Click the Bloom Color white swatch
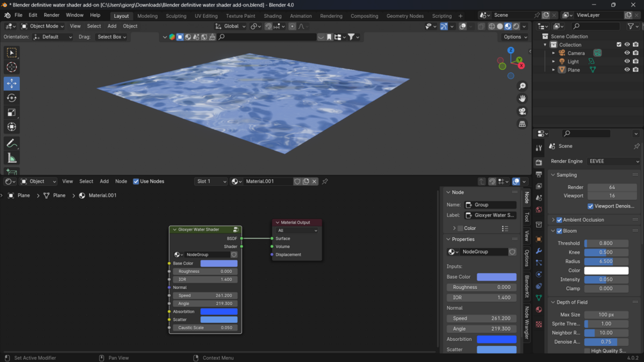This screenshot has height=362, width=644. (606, 270)
